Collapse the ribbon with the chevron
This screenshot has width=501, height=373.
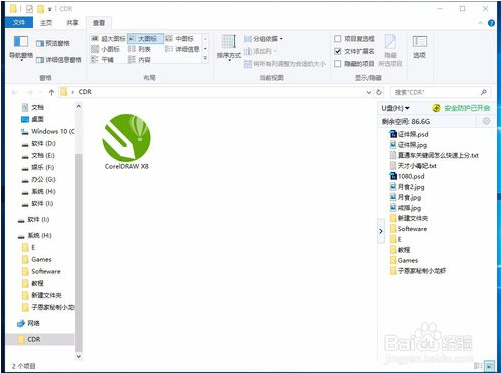(x=480, y=23)
